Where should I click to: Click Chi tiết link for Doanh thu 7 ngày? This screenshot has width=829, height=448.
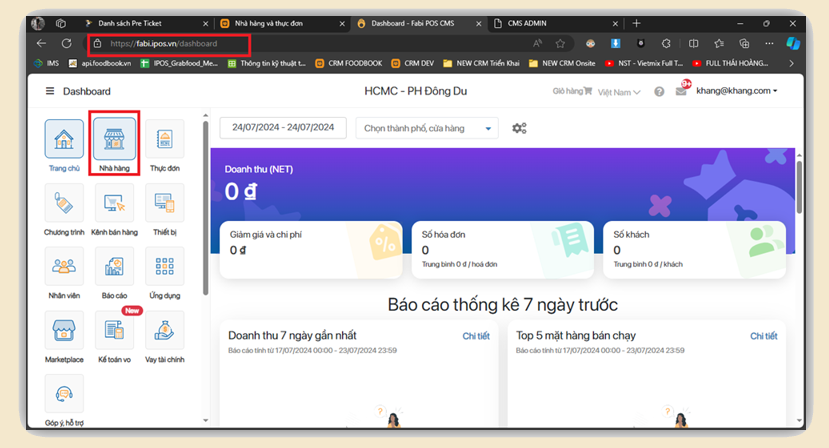[x=475, y=336]
